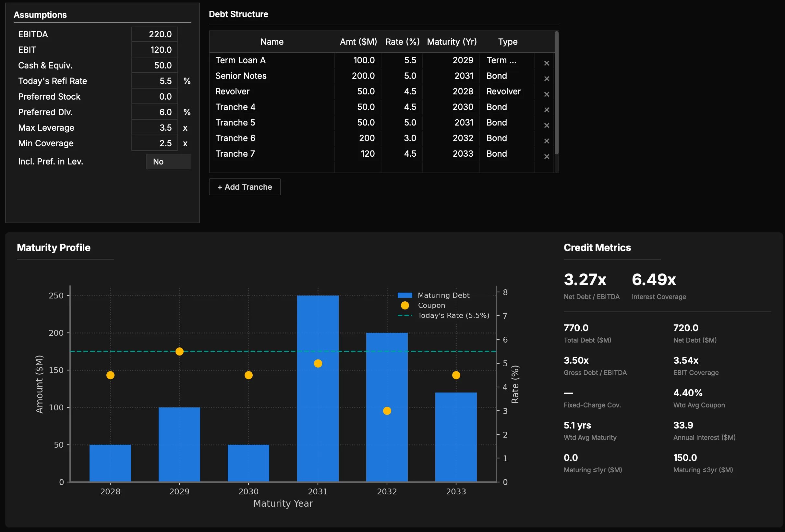Image resolution: width=785 pixels, height=532 pixels.
Task: Delete Tranche 4 using its X icon
Action: click(x=547, y=110)
